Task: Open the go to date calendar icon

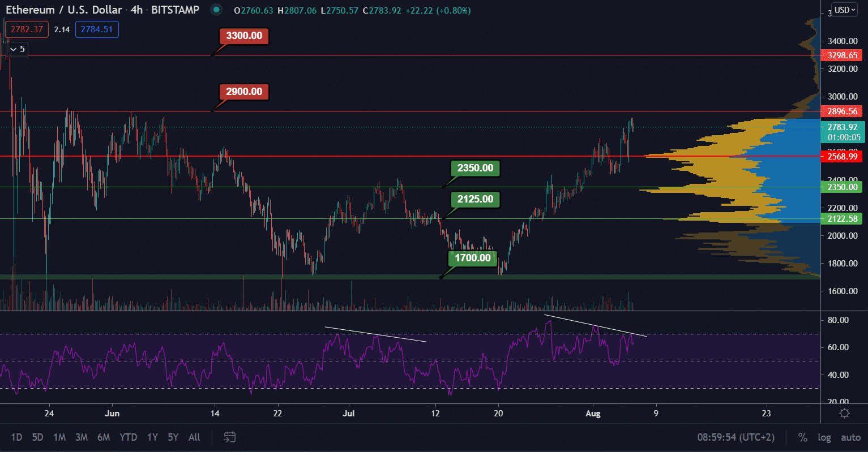Action: [x=229, y=437]
